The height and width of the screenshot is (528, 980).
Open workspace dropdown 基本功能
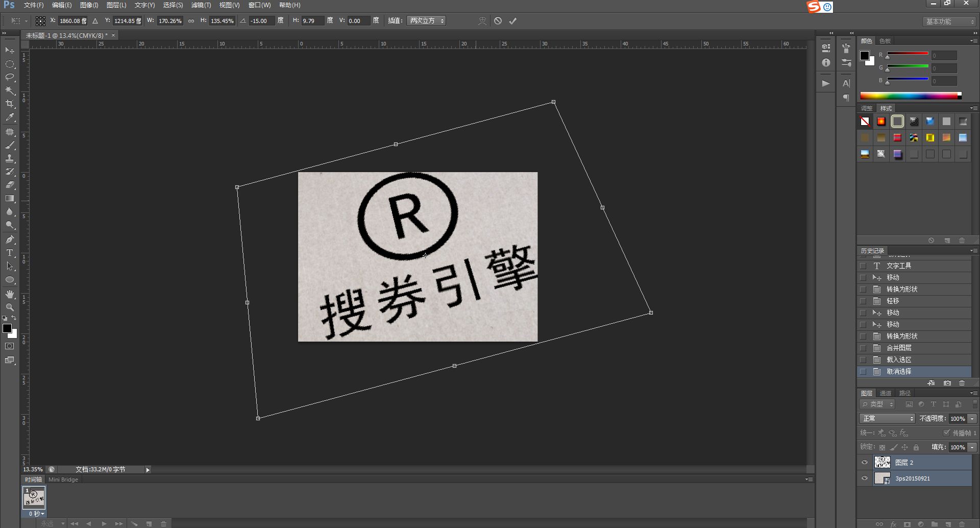click(x=949, y=21)
